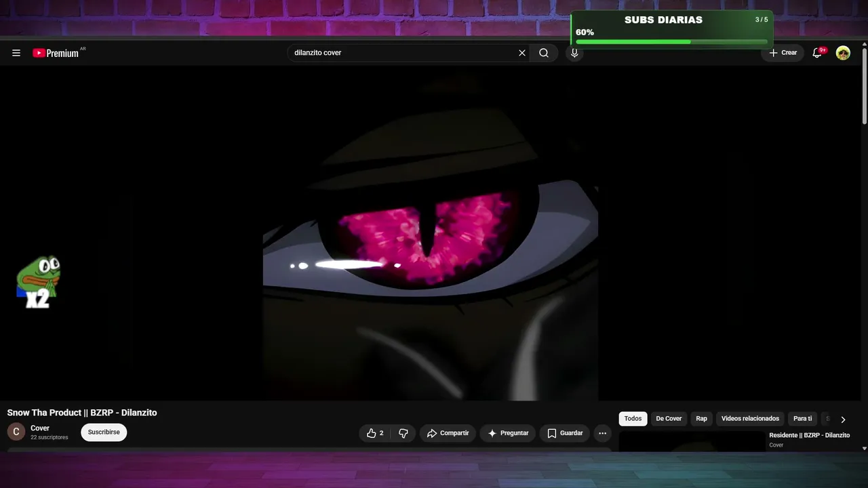This screenshot has width=868, height=488.
Task: Click the Pepe x2 overlay sticker
Action: pyautogui.click(x=39, y=282)
